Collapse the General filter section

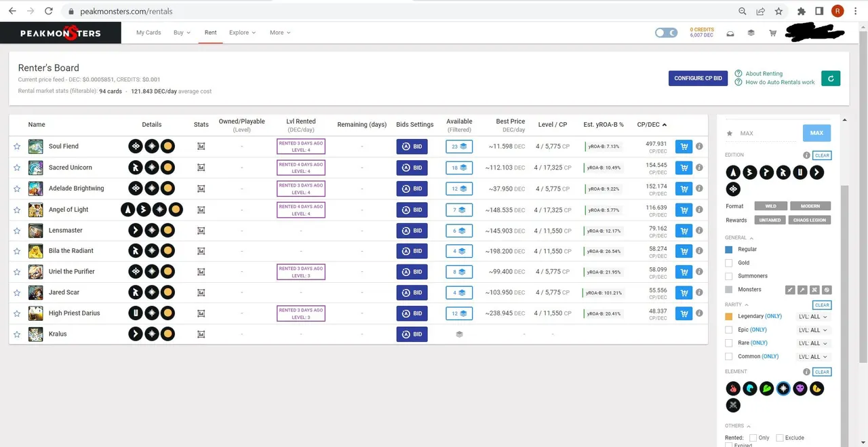(x=739, y=238)
